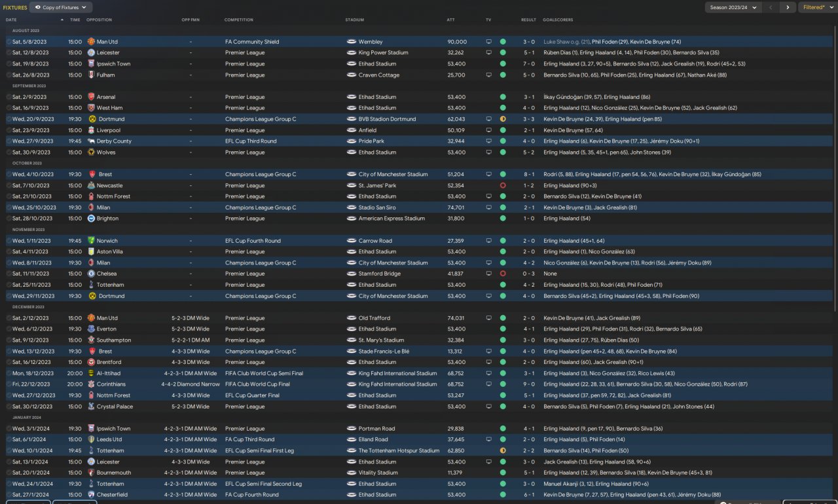Screen dimensions: 838x504
Task: Click the Southampton club badge
Action: (91, 340)
